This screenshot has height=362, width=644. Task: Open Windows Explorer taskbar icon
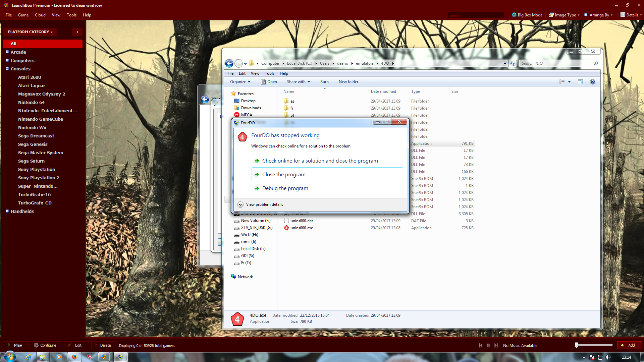pos(42,357)
